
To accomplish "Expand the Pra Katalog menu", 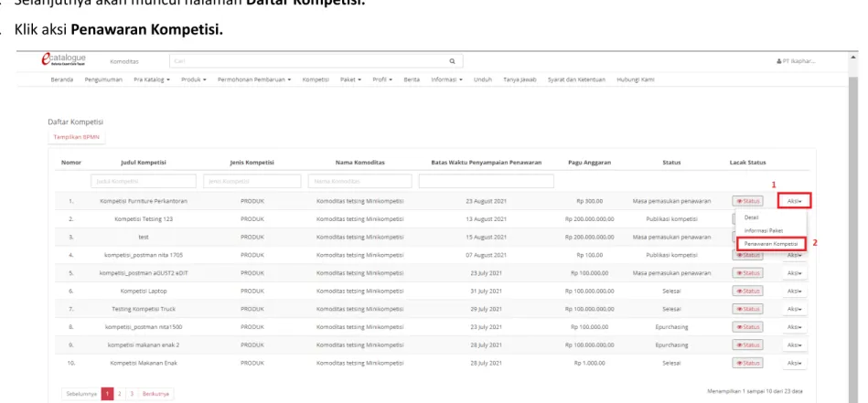I will click(152, 80).
